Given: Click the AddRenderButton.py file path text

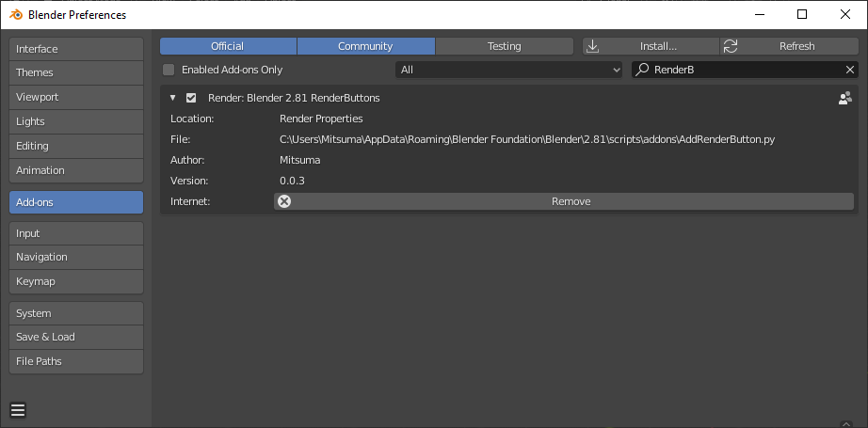Looking at the screenshot, I should coord(527,139).
